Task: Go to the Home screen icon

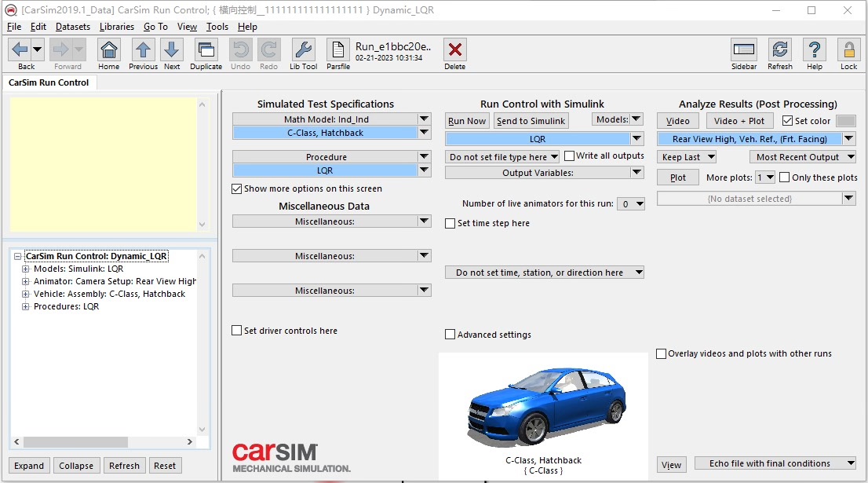Action: pyautogui.click(x=109, y=49)
